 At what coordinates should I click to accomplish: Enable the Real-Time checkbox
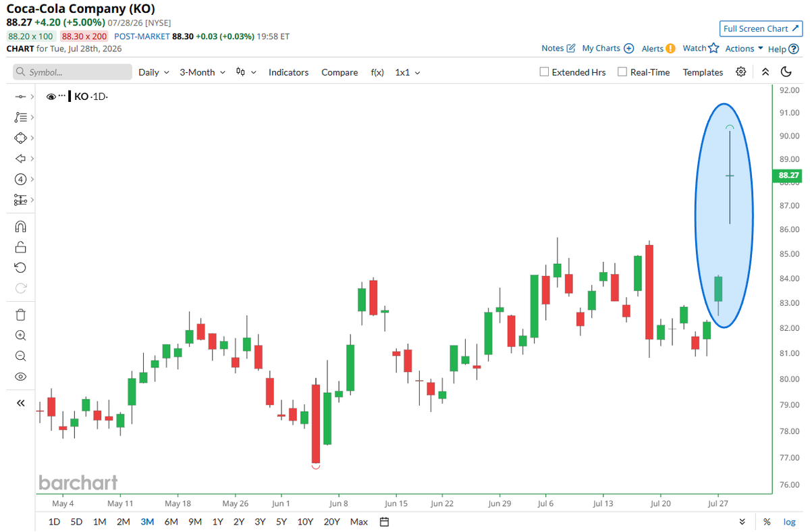click(x=622, y=72)
